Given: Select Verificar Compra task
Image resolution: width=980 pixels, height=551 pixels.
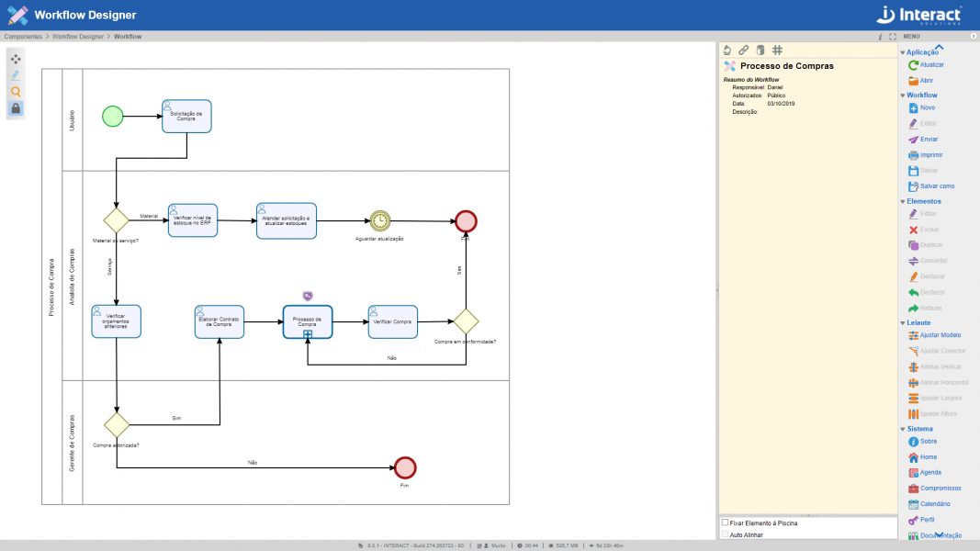Looking at the screenshot, I should coord(393,321).
